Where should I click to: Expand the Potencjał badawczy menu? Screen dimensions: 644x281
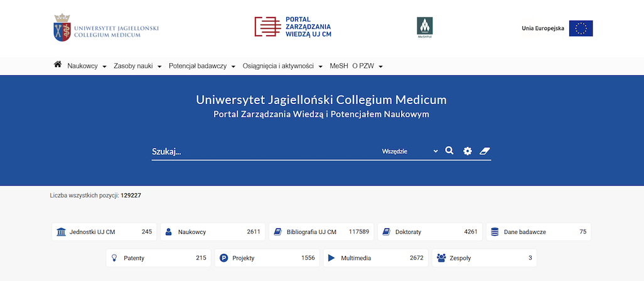pos(202,66)
